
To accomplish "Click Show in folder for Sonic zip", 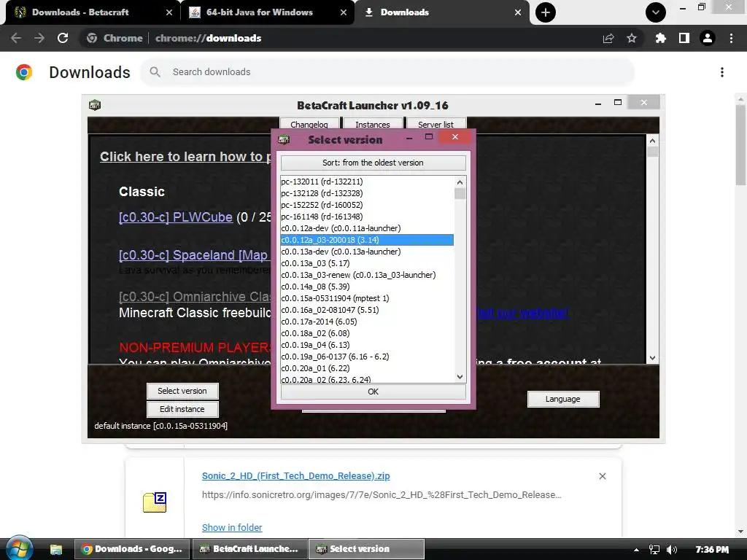I will (x=232, y=528).
